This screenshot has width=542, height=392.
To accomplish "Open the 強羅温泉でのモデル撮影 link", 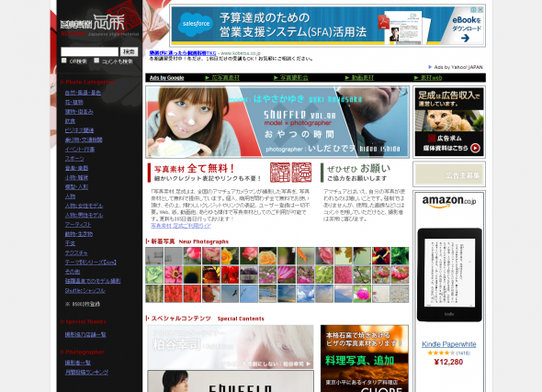I will [x=93, y=281].
